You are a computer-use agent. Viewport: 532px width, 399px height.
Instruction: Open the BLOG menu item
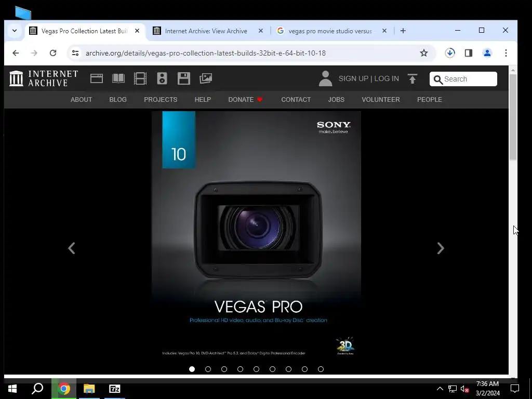(118, 100)
